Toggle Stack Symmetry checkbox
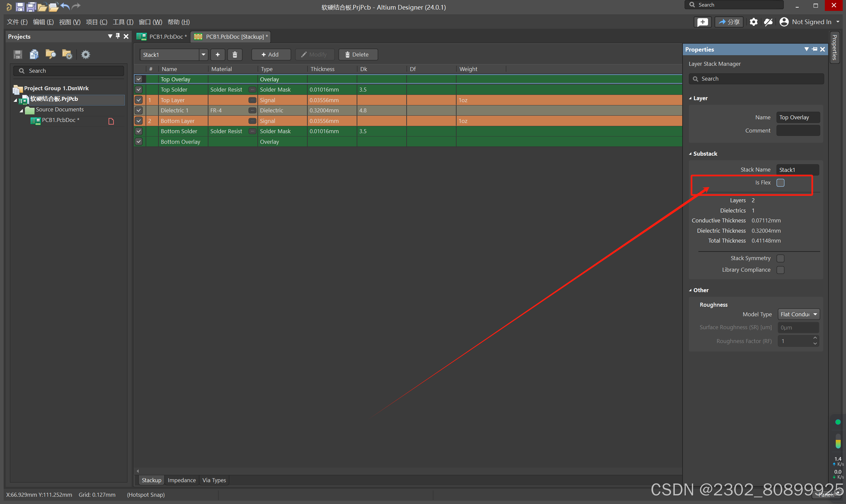The image size is (846, 504). pos(780,258)
